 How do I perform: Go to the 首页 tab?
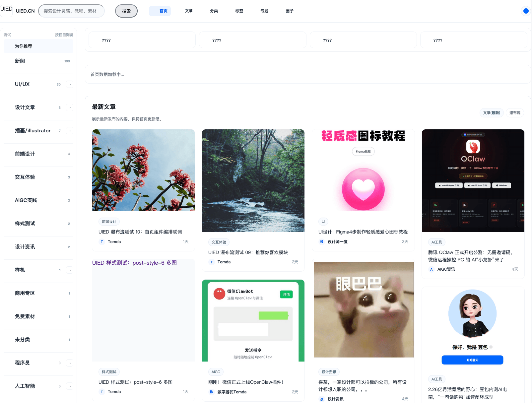click(x=160, y=11)
